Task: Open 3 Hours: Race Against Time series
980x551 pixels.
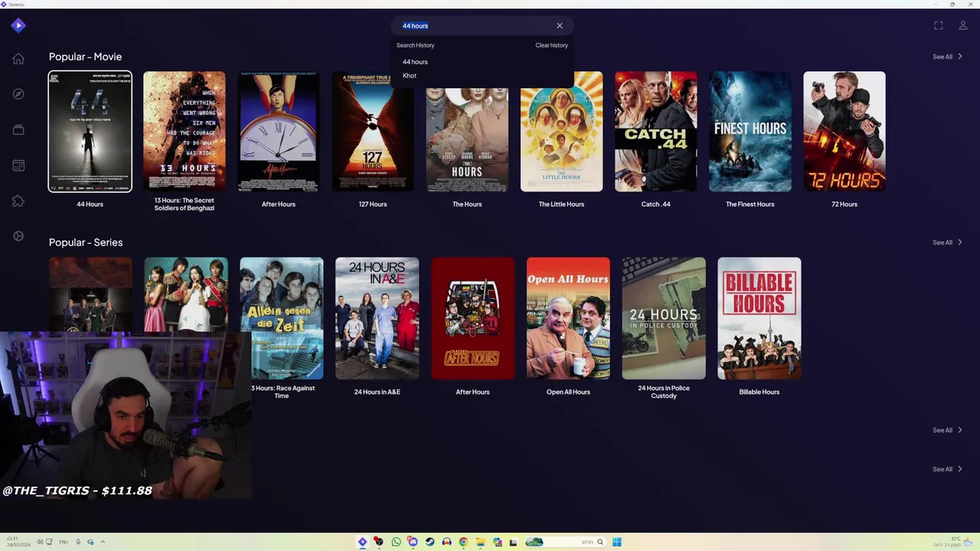Action: click(281, 318)
